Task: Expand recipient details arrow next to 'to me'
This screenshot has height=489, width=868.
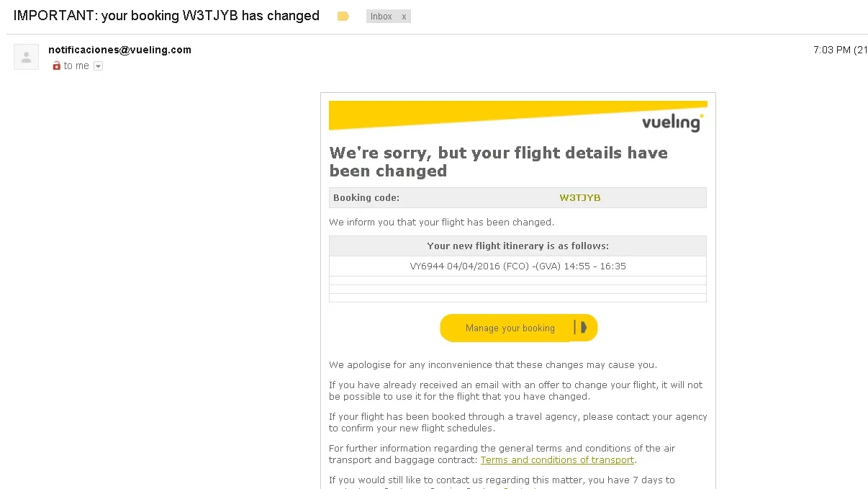Action: [99, 66]
